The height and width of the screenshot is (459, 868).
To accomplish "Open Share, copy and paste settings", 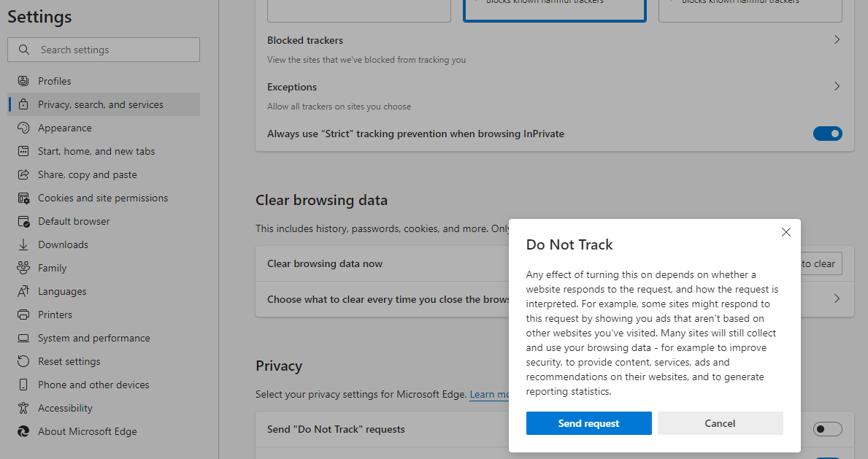I will tap(104, 175).
